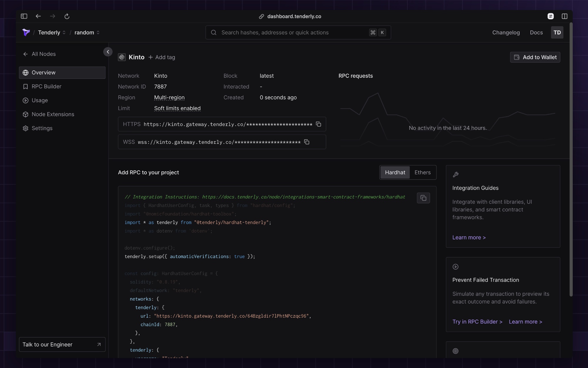This screenshot has width=588, height=368.
Task: Toggle the browser sidebar icon
Action: point(24,16)
